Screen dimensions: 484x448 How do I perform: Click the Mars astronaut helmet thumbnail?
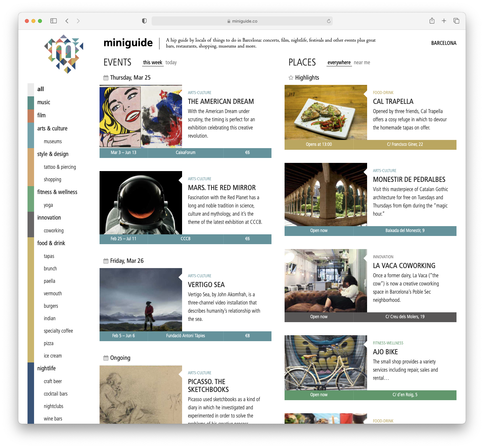[140, 203]
